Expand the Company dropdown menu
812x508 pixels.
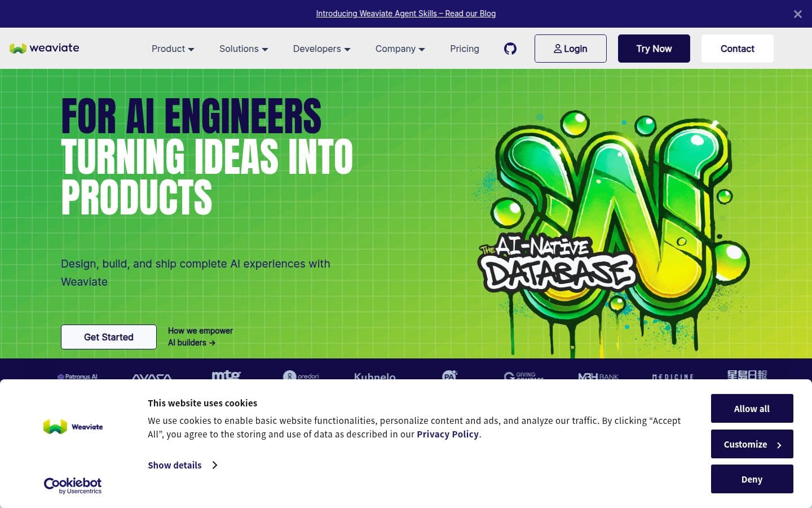pyautogui.click(x=400, y=49)
